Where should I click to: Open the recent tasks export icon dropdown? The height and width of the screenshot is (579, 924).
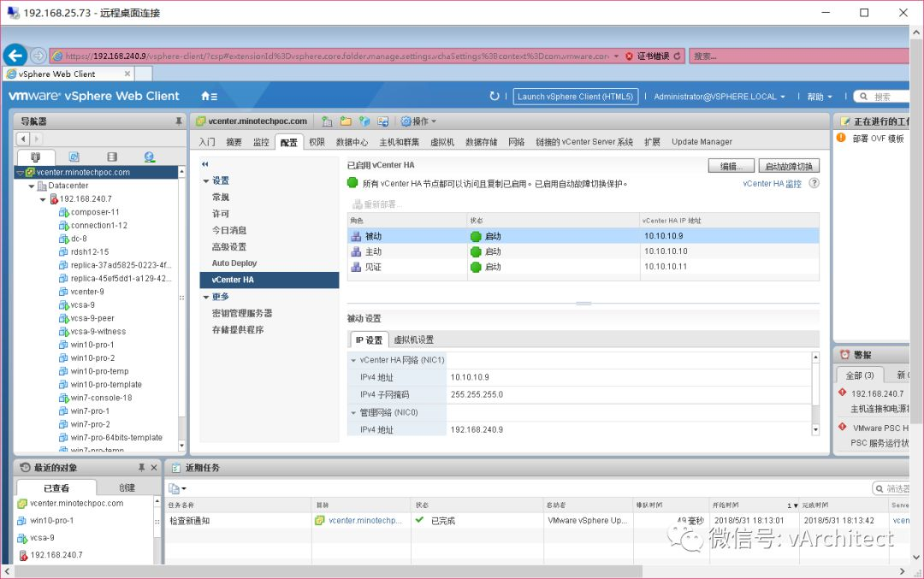[177, 488]
